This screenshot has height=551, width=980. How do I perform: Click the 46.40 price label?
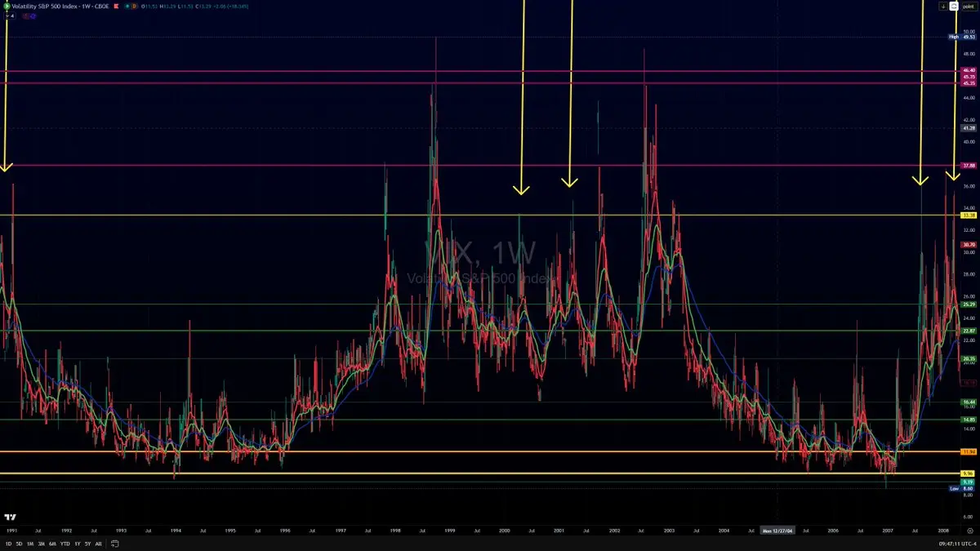969,71
